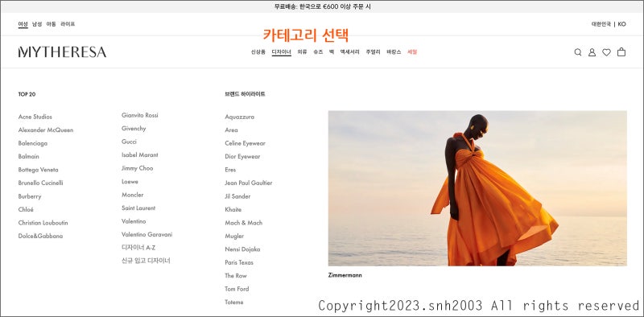
Task: Open the Dolce&Gabbana designer link
Action: pyautogui.click(x=41, y=236)
